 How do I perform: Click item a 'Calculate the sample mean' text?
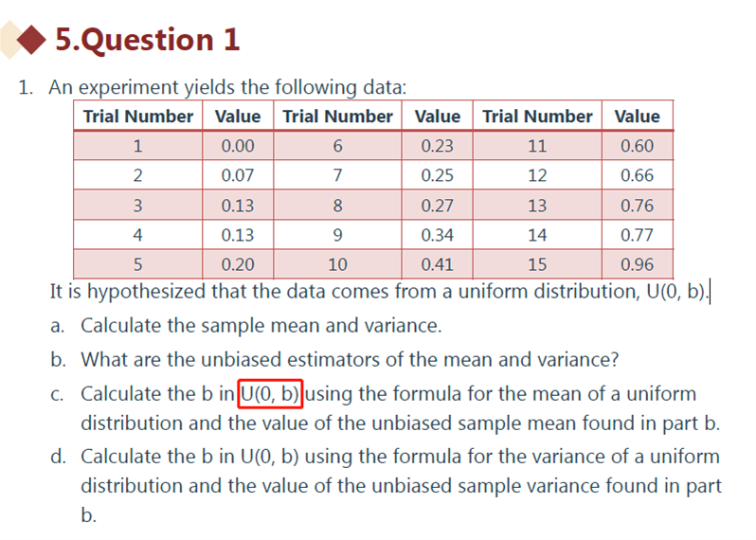click(261, 326)
